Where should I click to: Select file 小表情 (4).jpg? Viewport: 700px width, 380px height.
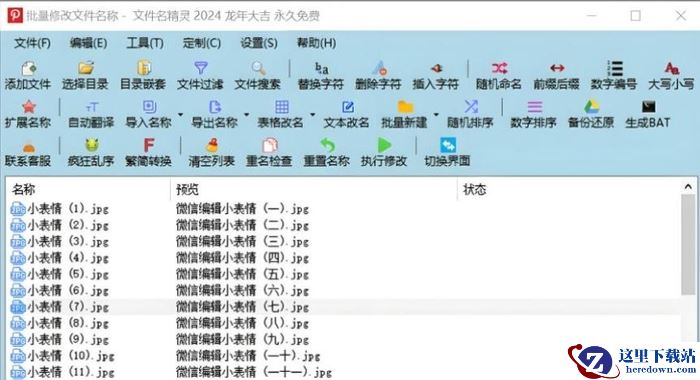coord(60,258)
